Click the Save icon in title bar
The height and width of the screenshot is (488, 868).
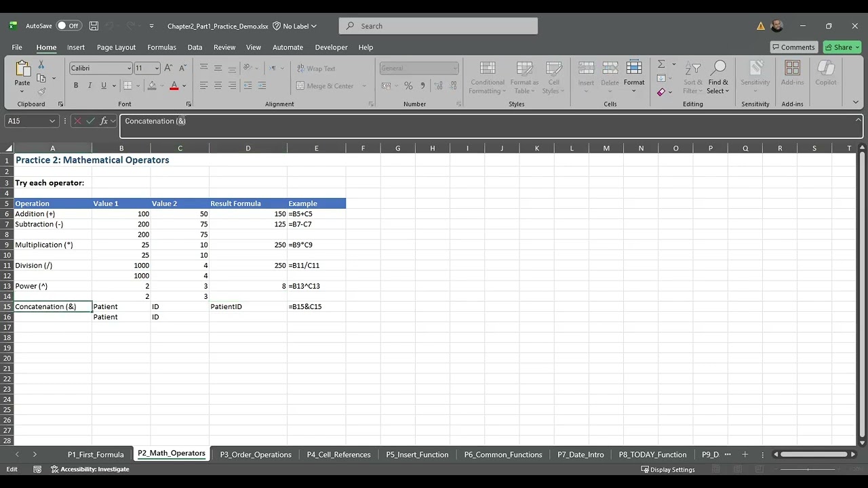coord(94,26)
